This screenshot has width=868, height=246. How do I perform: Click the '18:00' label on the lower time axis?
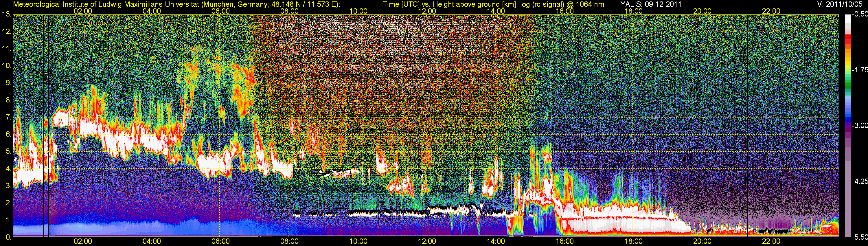tap(633, 241)
